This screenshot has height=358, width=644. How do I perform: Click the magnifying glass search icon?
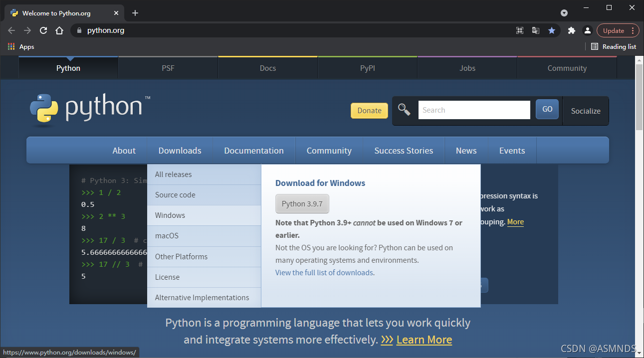(404, 110)
